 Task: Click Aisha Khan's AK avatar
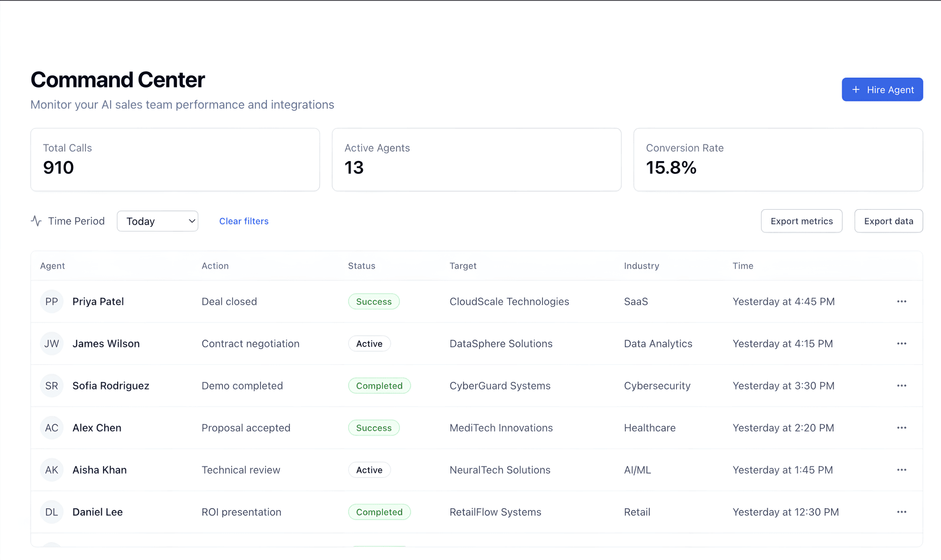click(x=51, y=470)
